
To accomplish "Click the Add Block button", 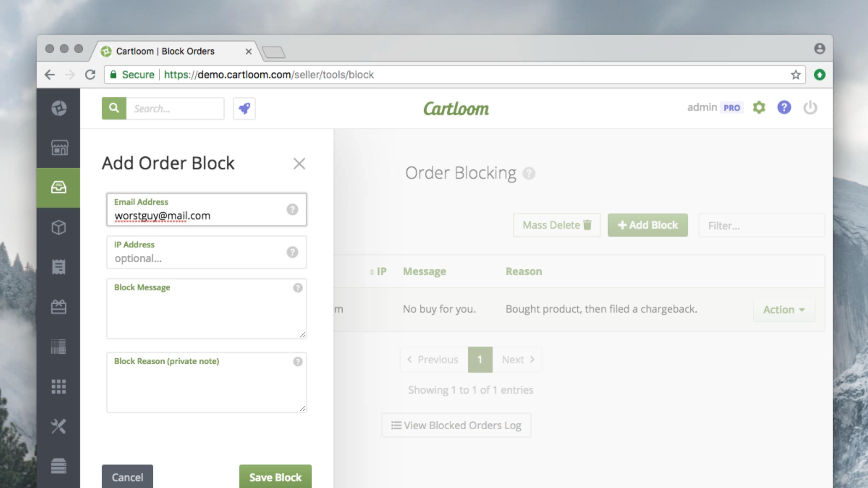I will coord(648,225).
